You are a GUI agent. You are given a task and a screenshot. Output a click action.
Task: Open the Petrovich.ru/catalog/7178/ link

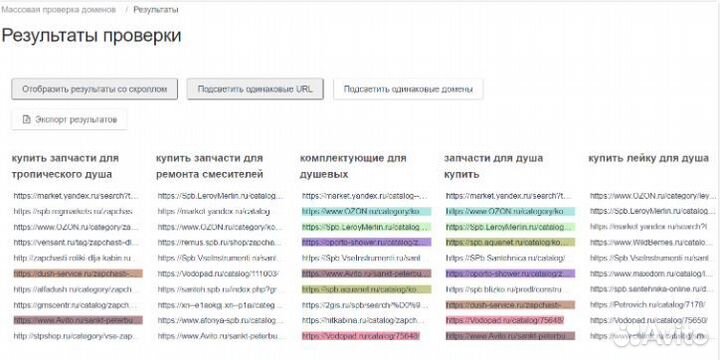tap(648, 305)
